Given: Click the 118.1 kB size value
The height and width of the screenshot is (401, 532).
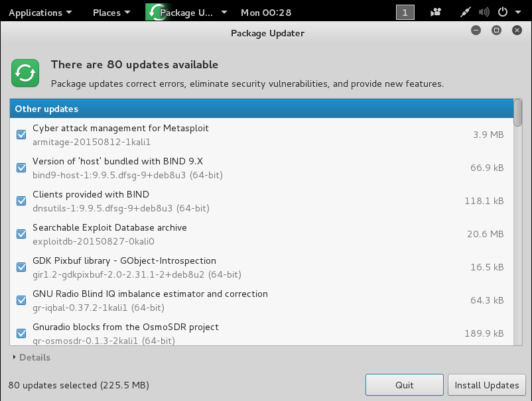Looking at the screenshot, I should 484,201.
